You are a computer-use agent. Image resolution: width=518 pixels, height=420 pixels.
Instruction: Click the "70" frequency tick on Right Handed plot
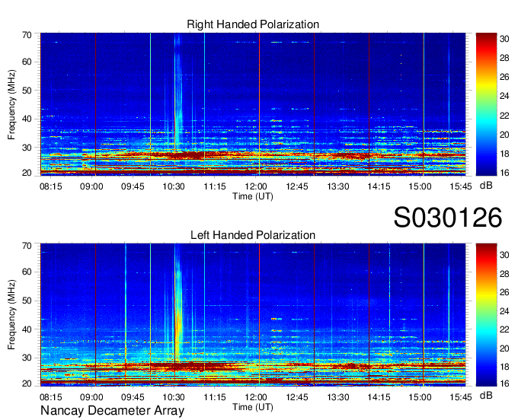(27, 35)
